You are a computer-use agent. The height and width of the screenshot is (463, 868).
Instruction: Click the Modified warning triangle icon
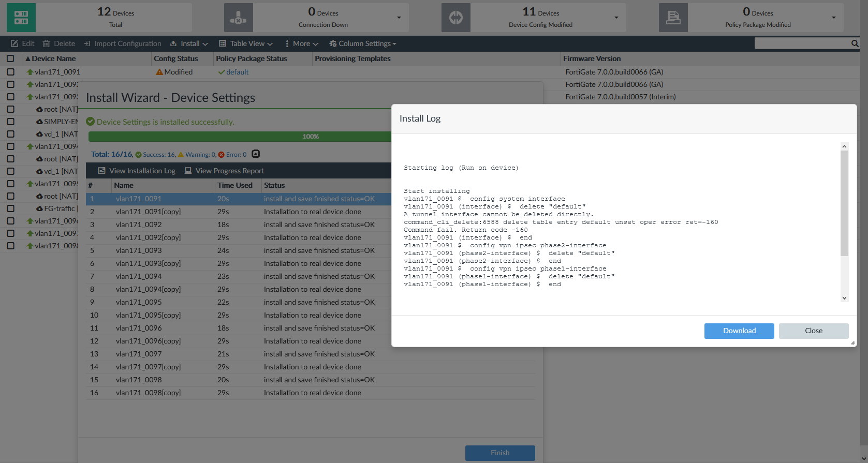pos(159,72)
